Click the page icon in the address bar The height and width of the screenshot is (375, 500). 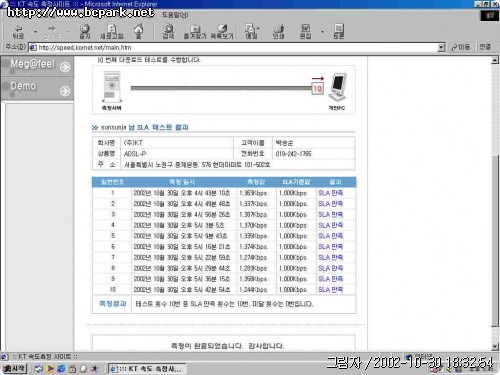point(33,47)
